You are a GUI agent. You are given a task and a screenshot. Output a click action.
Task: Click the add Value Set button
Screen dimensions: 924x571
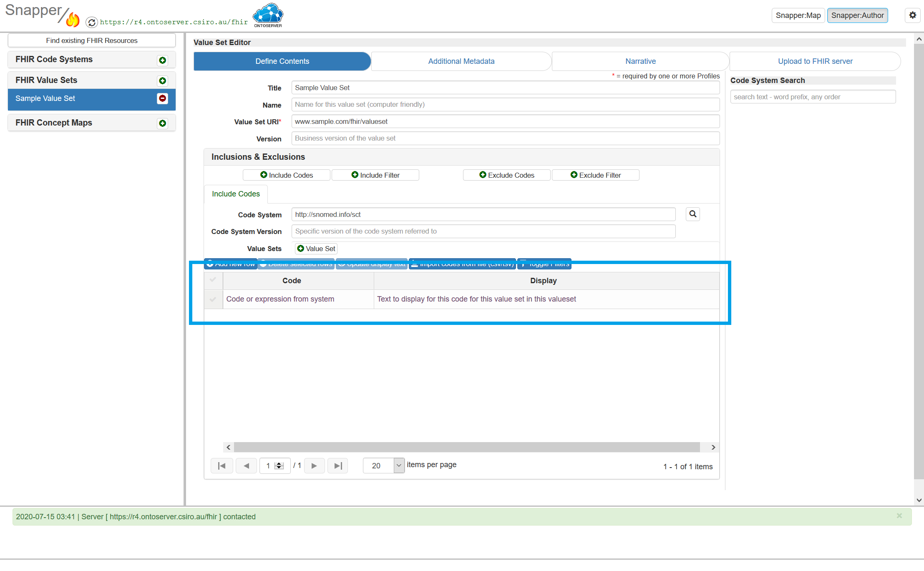(x=316, y=249)
